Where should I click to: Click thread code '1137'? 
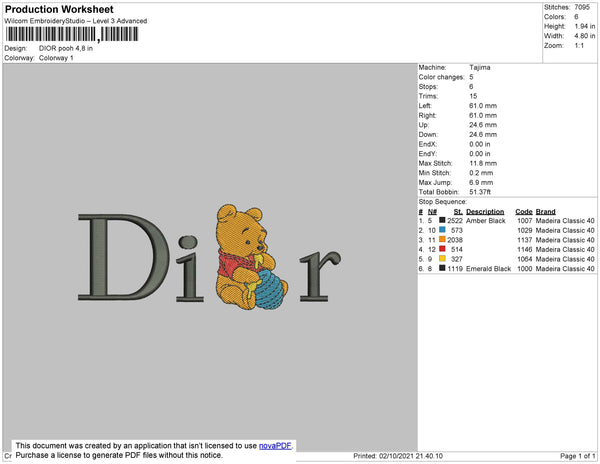tap(525, 240)
